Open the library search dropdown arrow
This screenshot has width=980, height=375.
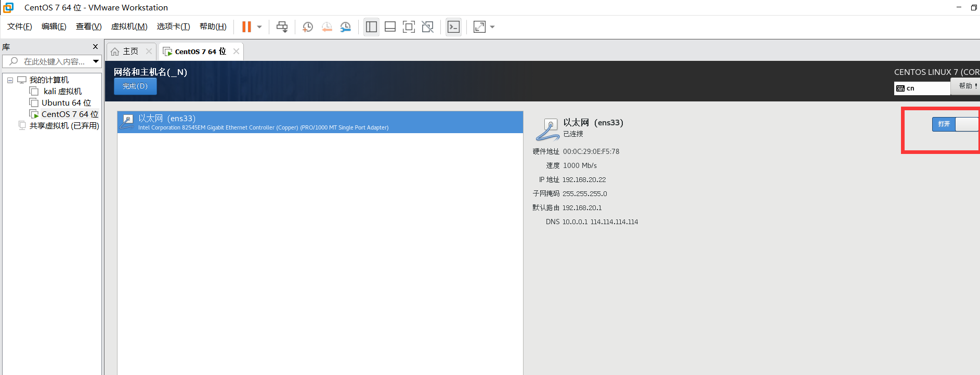click(x=96, y=61)
